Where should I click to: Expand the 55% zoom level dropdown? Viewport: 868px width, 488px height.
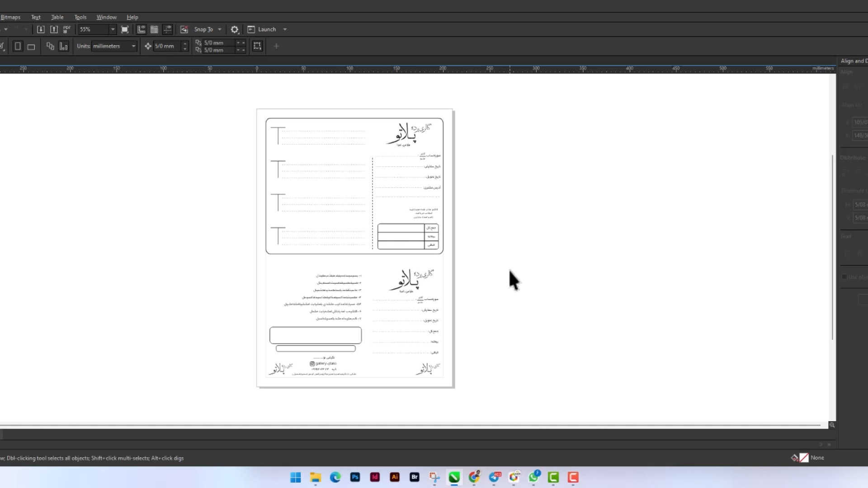click(x=113, y=29)
